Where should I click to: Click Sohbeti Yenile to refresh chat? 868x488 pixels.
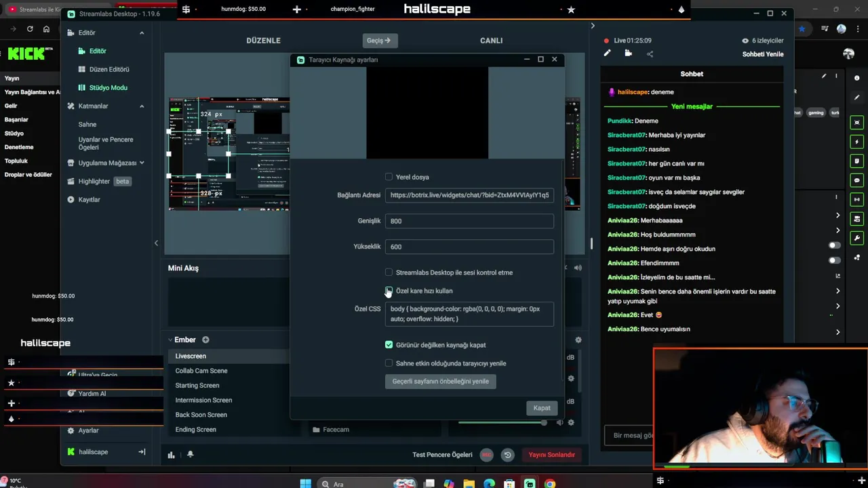pos(763,54)
